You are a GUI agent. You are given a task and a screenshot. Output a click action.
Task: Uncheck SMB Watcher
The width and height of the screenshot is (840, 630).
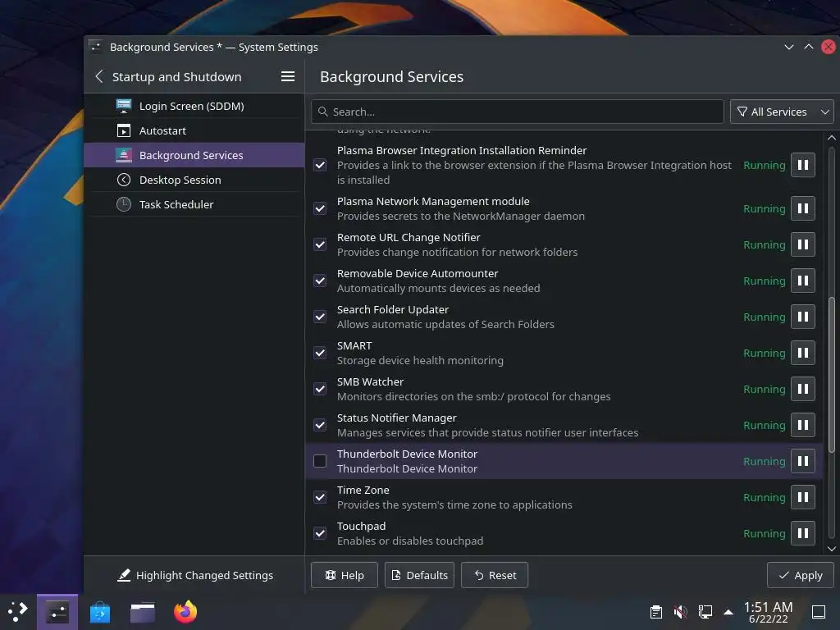[x=320, y=389]
